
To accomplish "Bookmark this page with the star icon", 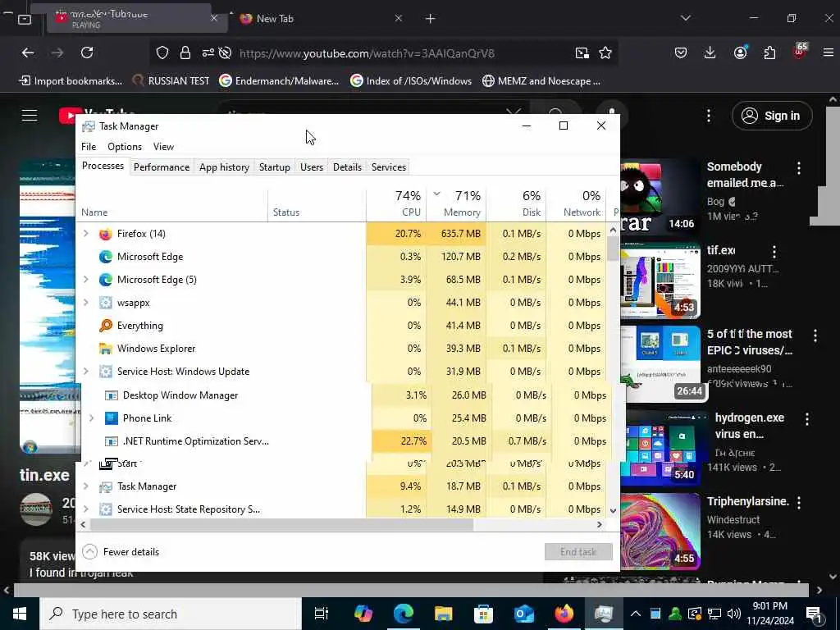I will (605, 52).
